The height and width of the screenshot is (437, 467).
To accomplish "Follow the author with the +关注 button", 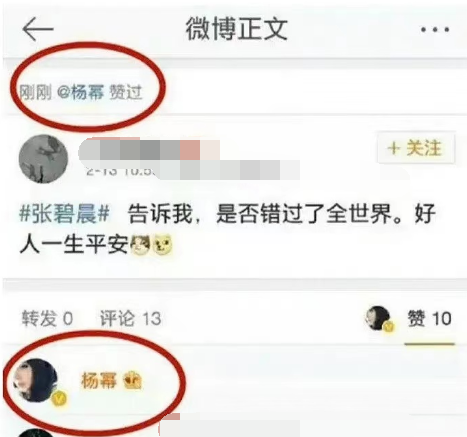I will 416,148.
